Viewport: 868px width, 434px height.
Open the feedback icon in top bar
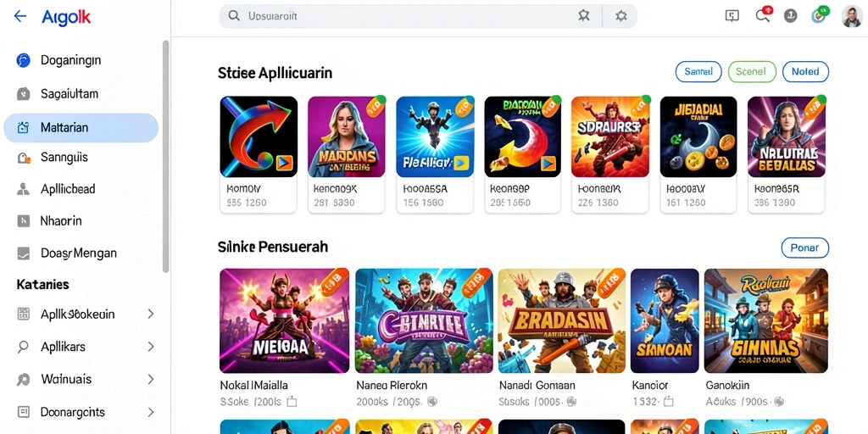[732, 16]
